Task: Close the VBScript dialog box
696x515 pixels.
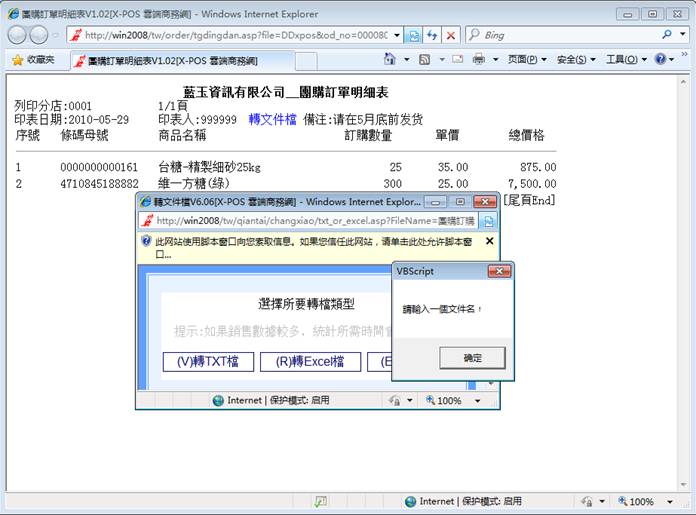Action: click(499, 271)
